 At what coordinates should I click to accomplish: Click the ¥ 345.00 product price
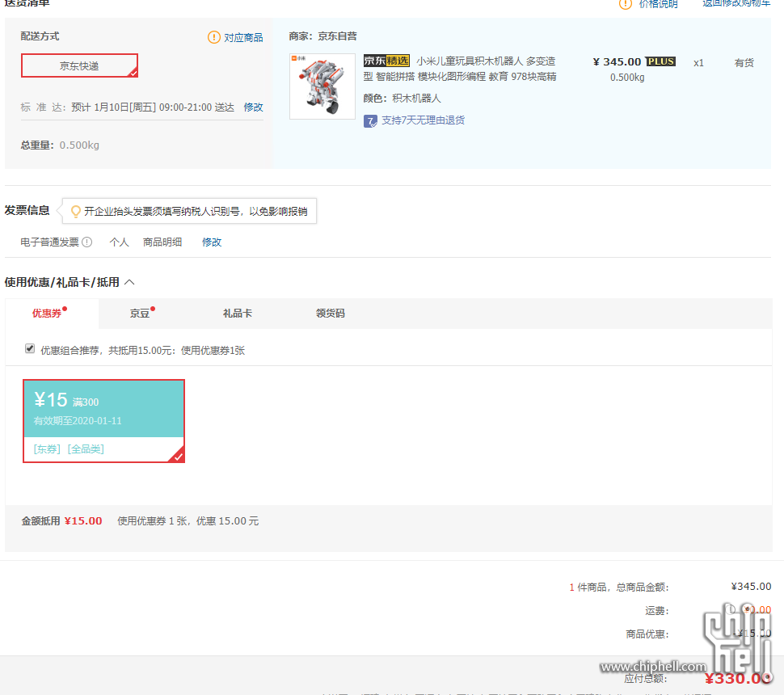click(x=617, y=62)
